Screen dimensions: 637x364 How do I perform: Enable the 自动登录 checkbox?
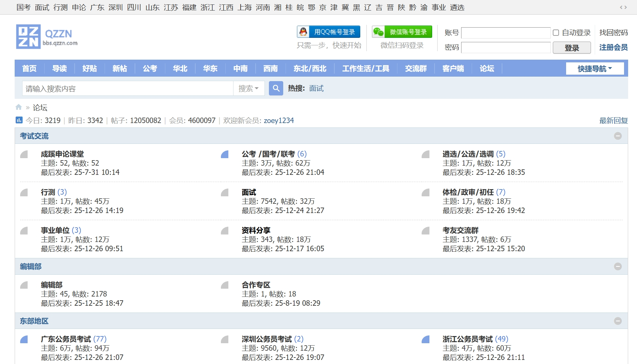pos(556,33)
